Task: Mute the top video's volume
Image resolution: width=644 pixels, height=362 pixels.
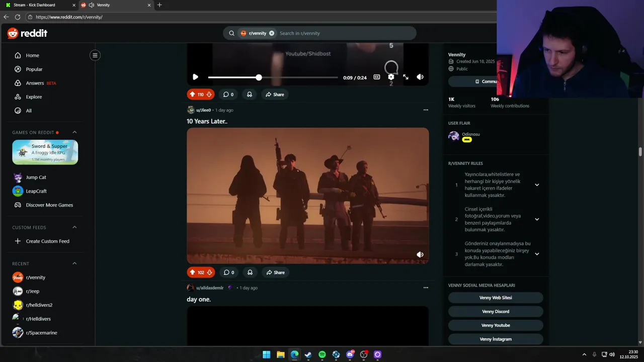Action: click(x=420, y=77)
